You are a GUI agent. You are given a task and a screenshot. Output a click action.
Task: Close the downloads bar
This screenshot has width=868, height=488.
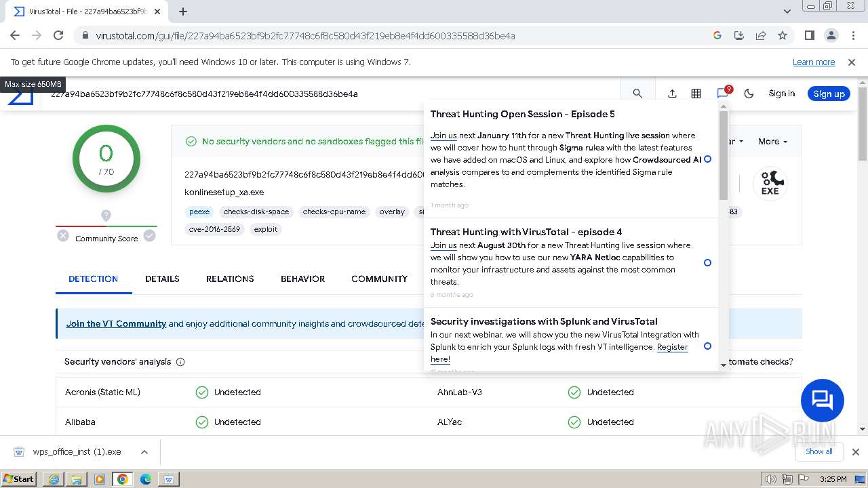pyautogui.click(x=855, y=451)
